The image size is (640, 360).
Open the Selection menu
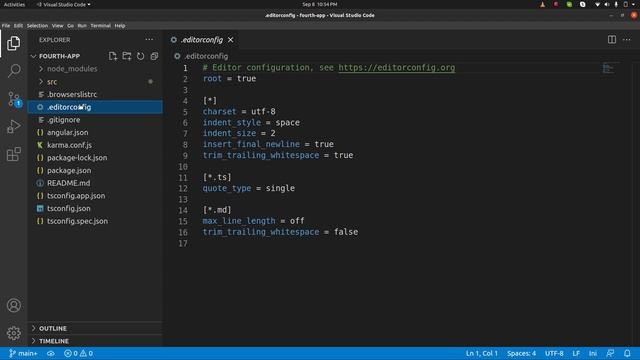(37, 25)
